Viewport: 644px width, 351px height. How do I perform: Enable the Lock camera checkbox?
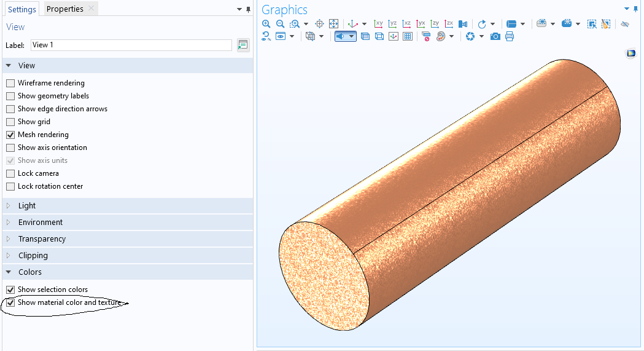pyautogui.click(x=10, y=173)
